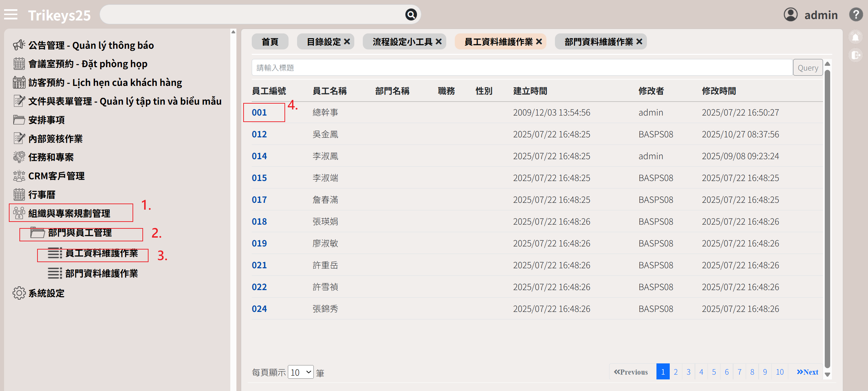Click the title search input field
868x391 pixels.
pyautogui.click(x=521, y=67)
